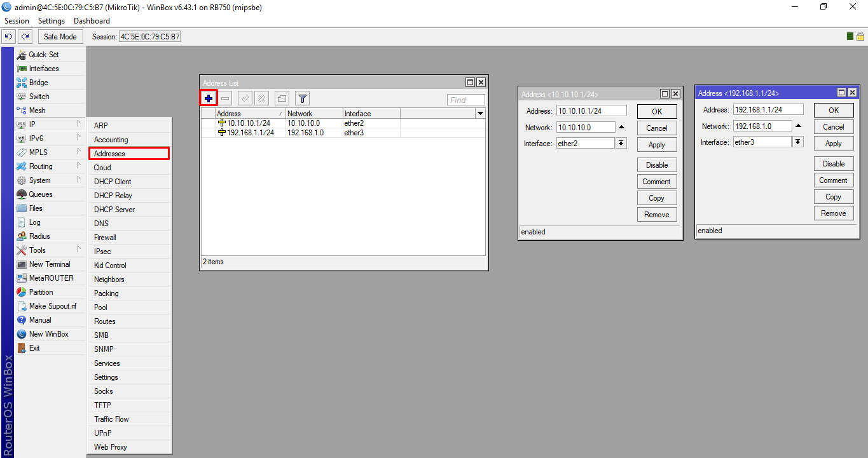Click the Filter funnel icon

303,98
